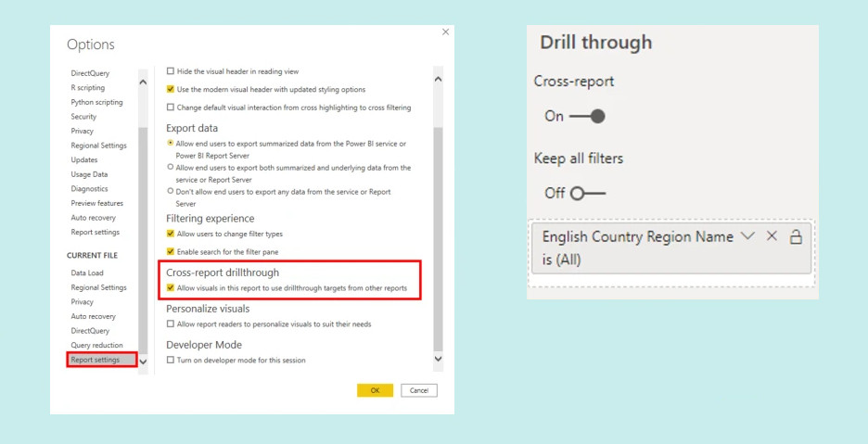Click the Cancel button
The image size is (868, 444).
point(419,390)
